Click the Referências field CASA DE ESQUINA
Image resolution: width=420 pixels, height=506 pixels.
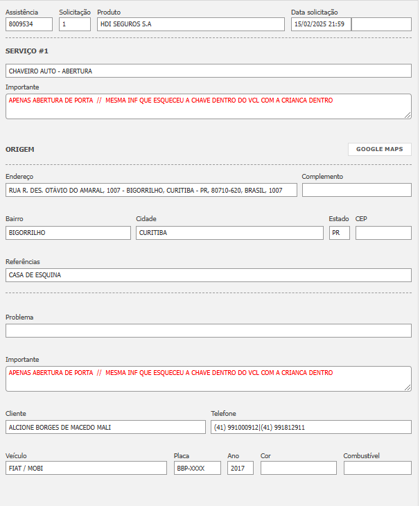coord(208,275)
